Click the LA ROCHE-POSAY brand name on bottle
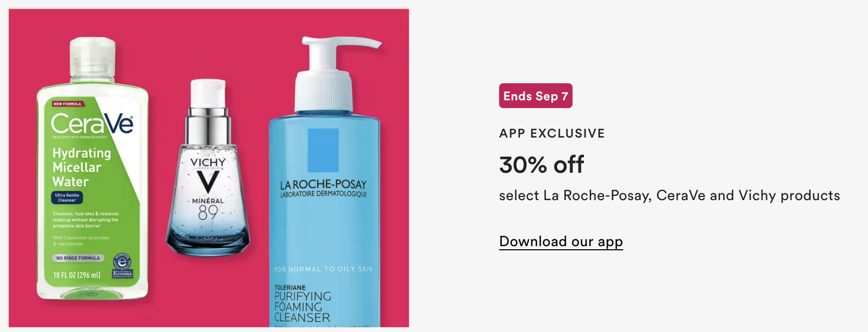868x332 pixels. point(323,185)
